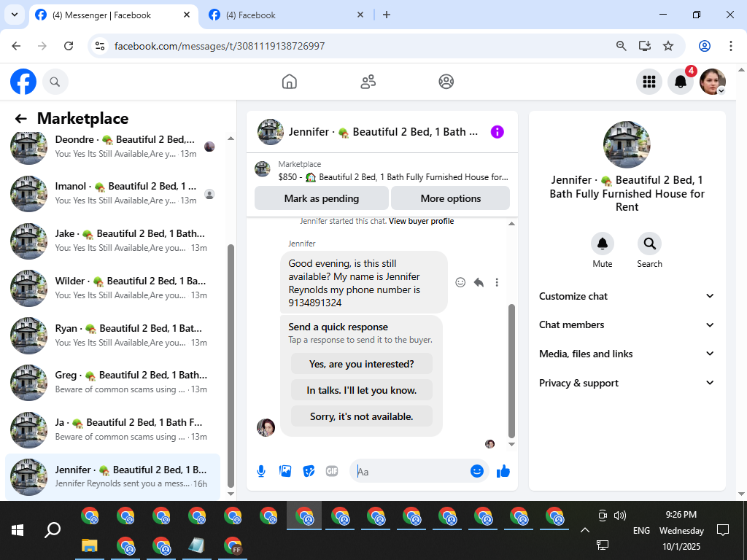The image size is (747, 560).
Task: Click More options button
Action: click(x=451, y=198)
